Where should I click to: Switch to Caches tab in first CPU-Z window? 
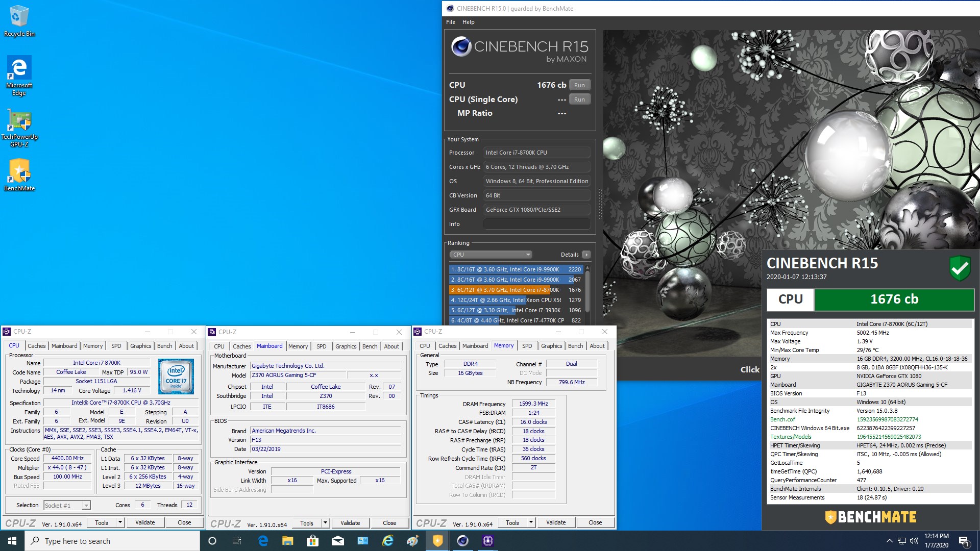pos(36,346)
